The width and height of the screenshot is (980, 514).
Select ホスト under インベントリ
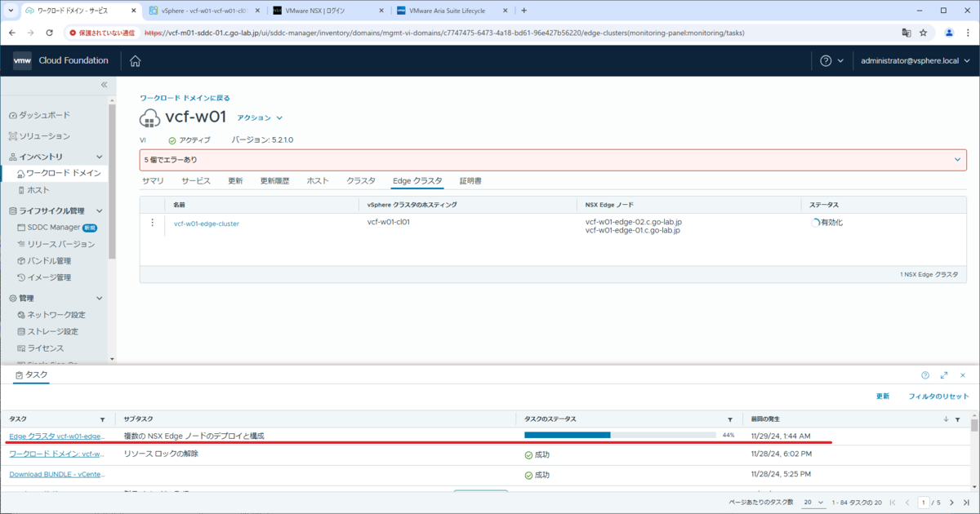(x=38, y=189)
